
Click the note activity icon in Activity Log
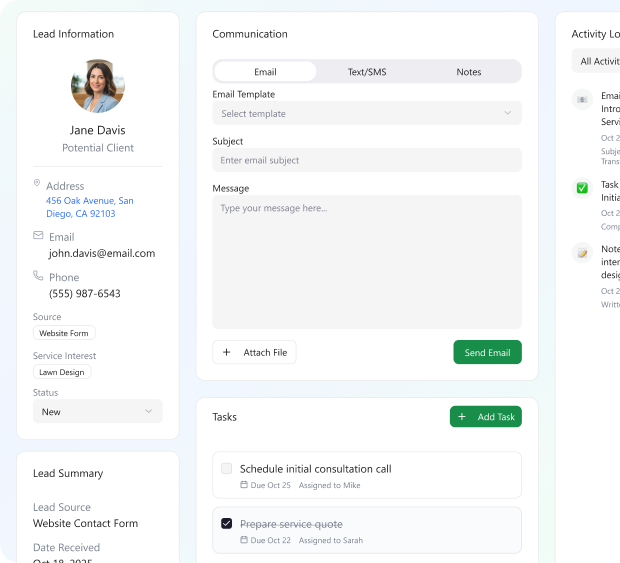pos(582,253)
